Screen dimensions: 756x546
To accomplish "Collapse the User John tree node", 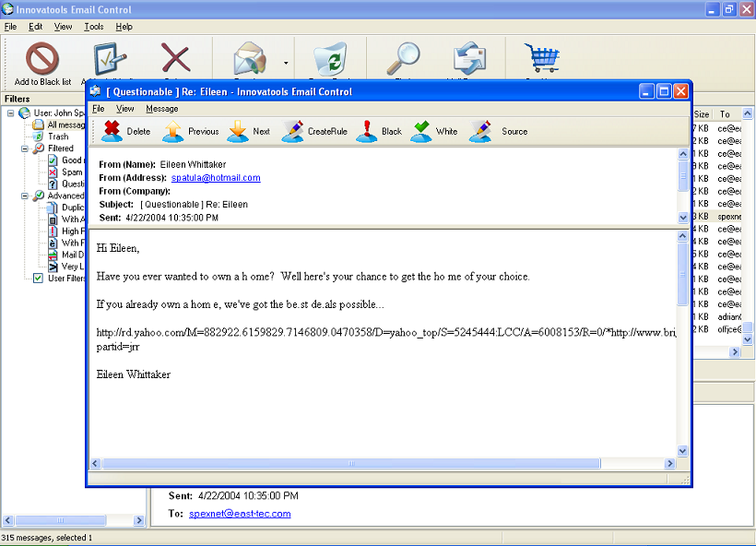I will [10, 113].
